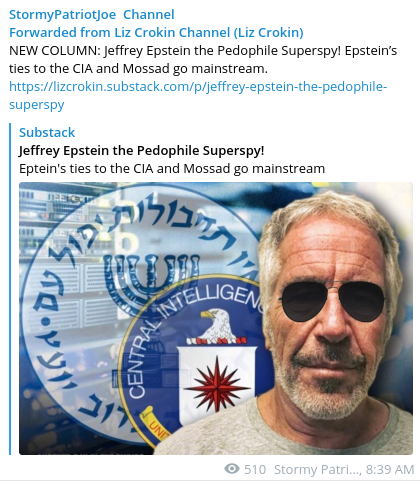This screenshot has height=485, width=420.
Task: Open the link preview image
Action: click(x=216, y=318)
